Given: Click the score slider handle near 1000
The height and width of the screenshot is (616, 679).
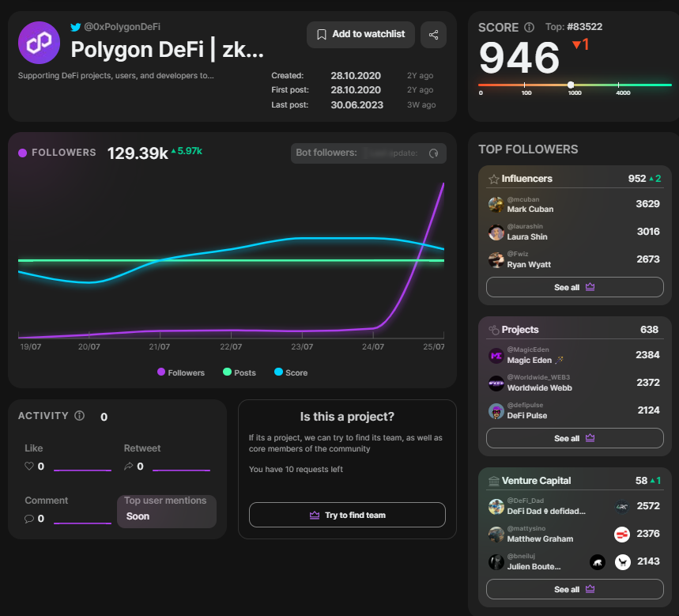Looking at the screenshot, I should pyautogui.click(x=571, y=85).
